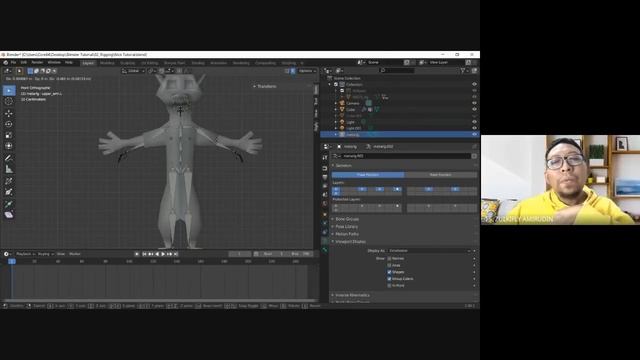Hide the Collection in viewport
The image size is (640, 360).
474,84
